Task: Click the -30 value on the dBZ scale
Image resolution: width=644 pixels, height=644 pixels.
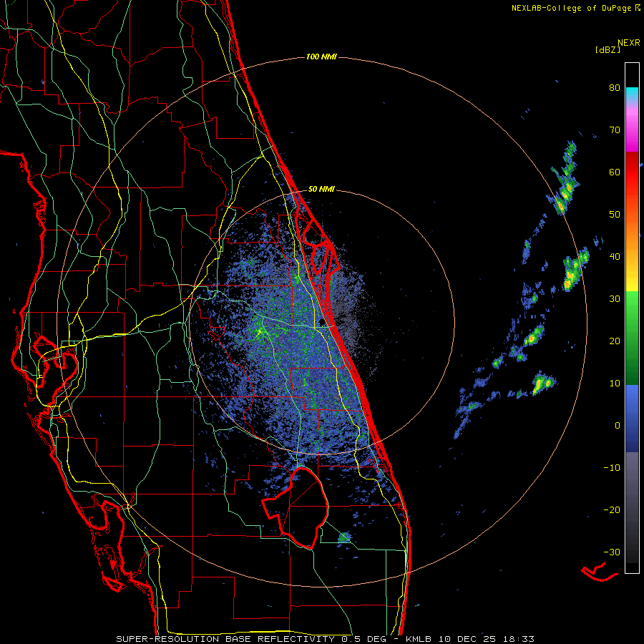Action: coord(612,552)
